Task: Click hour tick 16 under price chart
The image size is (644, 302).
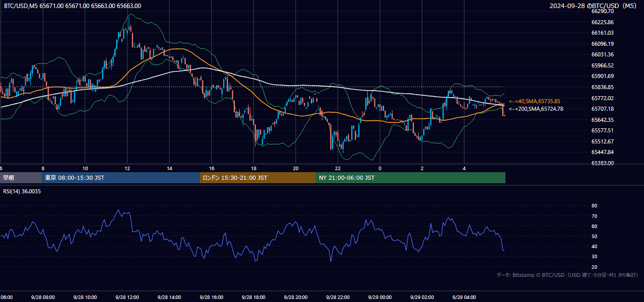Action: pyautogui.click(x=211, y=169)
